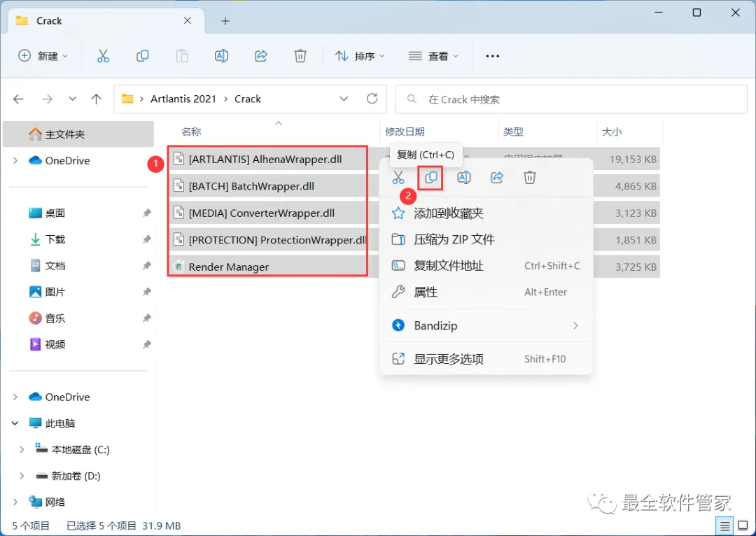The width and height of the screenshot is (756, 536).
Task: Go up one folder level
Action: [x=97, y=99]
